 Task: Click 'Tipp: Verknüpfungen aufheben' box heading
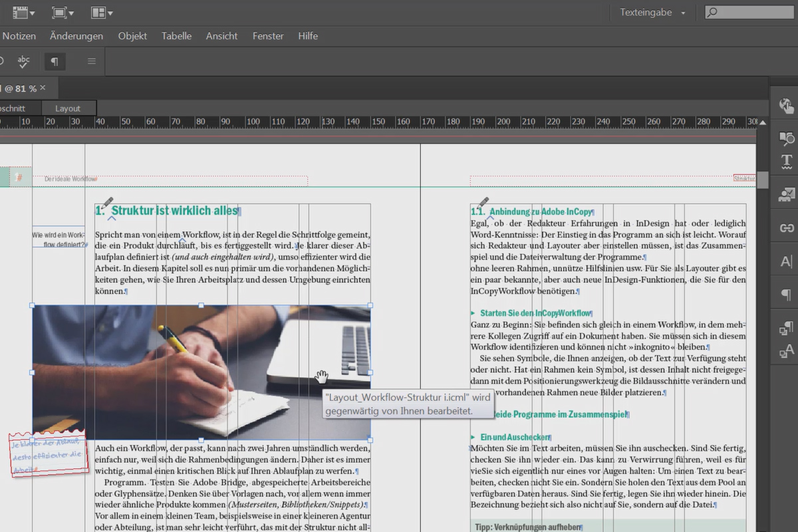click(528, 527)
